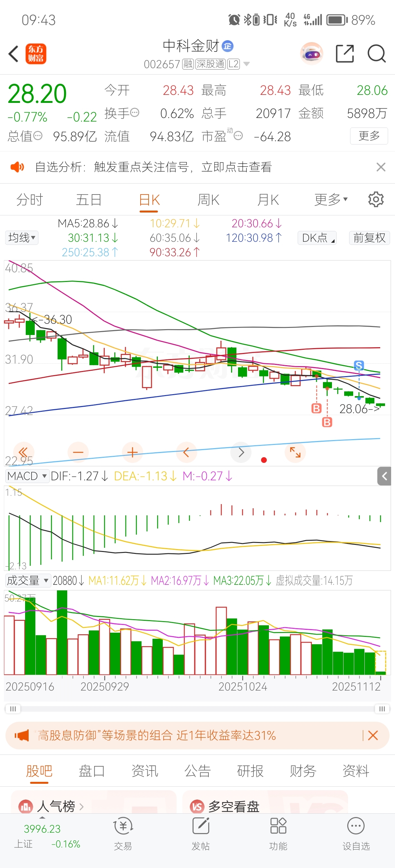Tap the blue enterprise badge next to 中科金财
This screenshot has width=395, height=868.
227,46
